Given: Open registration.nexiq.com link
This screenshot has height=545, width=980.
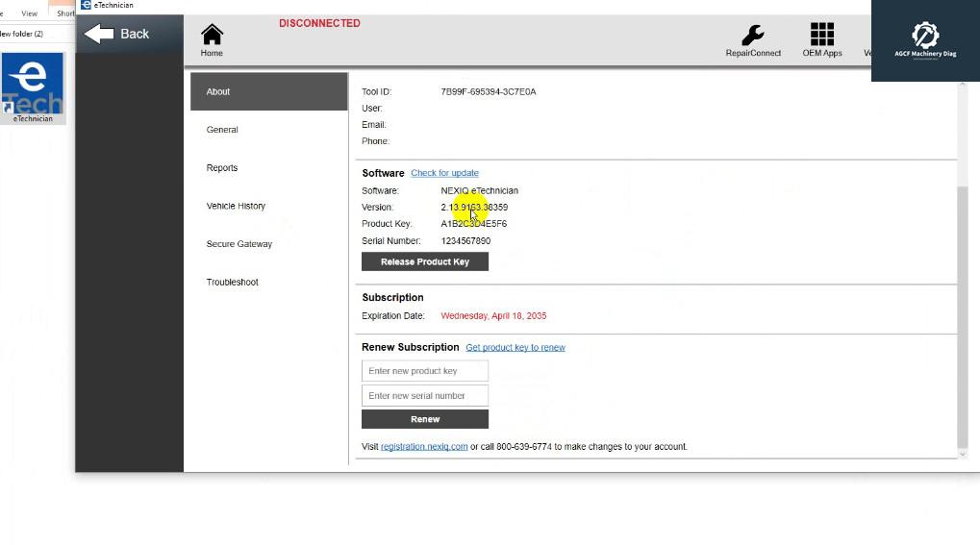Looking at the screenshot, I should (424, 446).
